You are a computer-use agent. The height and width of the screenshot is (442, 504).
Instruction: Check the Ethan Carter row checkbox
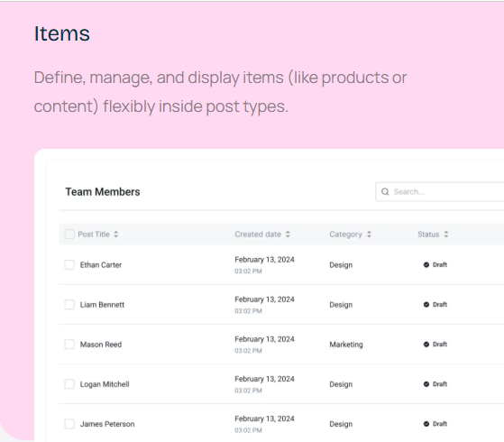[x=69, y=265]
